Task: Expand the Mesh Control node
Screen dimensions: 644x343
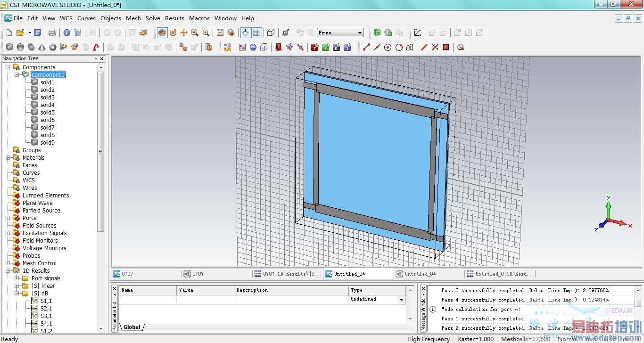Action: pyautogui.click(x=8, y=263)
